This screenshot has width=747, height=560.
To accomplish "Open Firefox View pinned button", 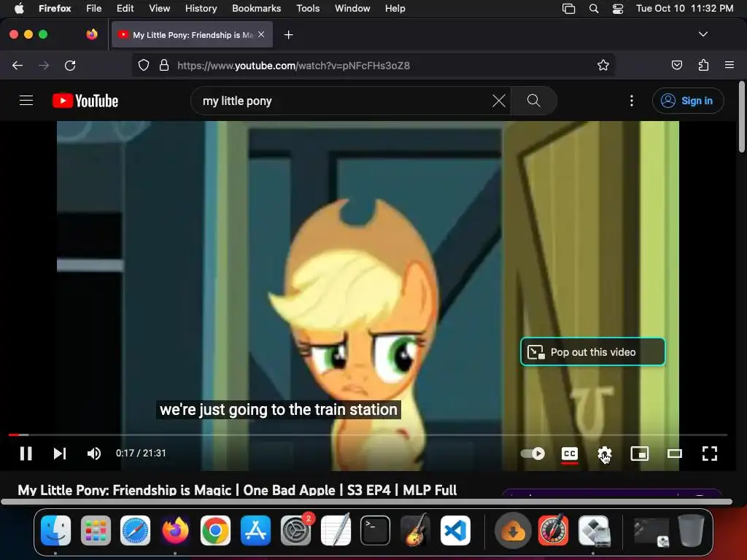I will [x=92, y=34].
